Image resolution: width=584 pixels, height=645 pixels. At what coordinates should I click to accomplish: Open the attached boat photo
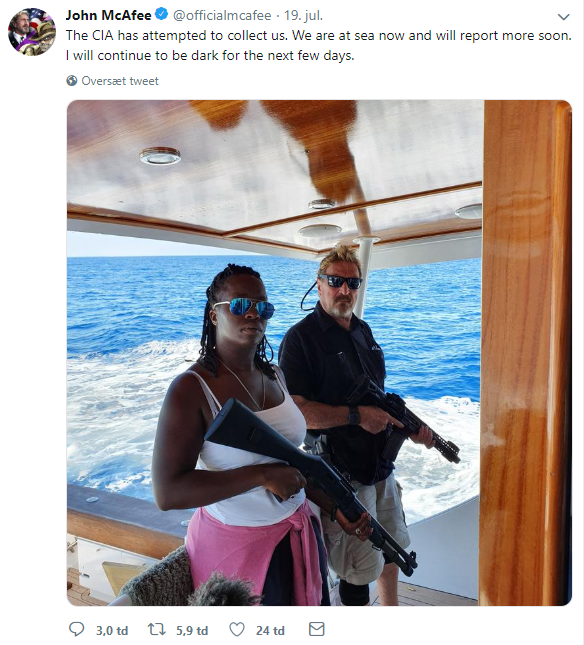coord(319,353)
